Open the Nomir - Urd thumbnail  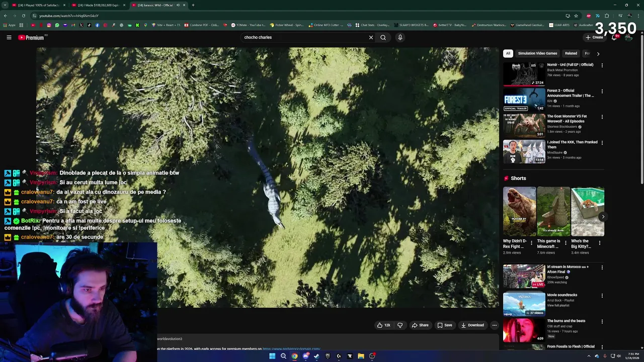click(524, 74)
